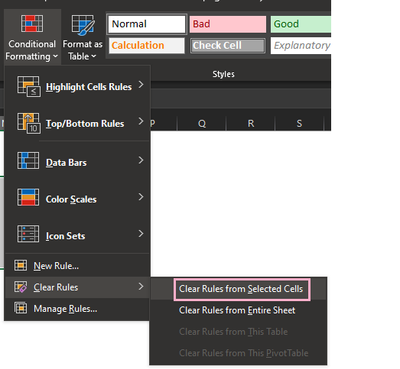Open Manage Rules dialog
The image size is (400, 369).
point(77,309)
